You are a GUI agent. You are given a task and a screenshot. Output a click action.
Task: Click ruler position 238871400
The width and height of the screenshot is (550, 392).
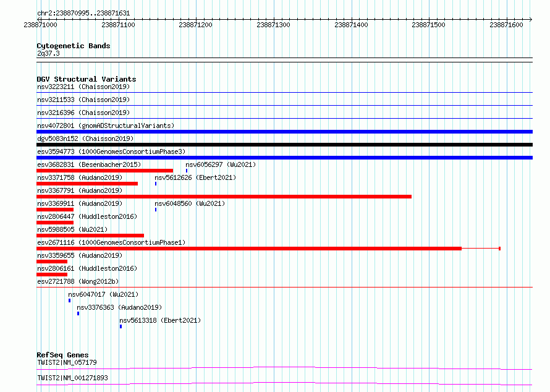(x=351, y=25)
